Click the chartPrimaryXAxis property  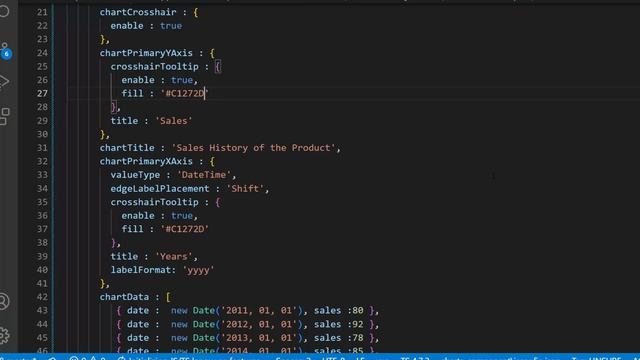pyautogui.click(x=146, y=161)
